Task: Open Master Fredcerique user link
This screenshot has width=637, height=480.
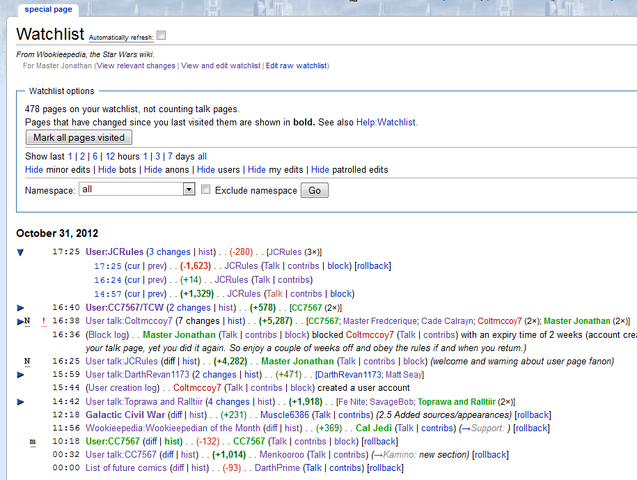Action: [x=380, y=321]
